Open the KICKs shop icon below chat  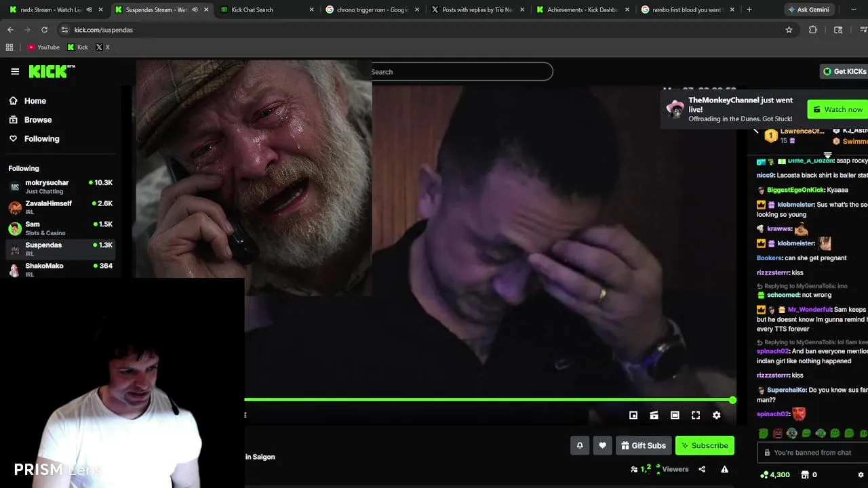coord(805,475)
